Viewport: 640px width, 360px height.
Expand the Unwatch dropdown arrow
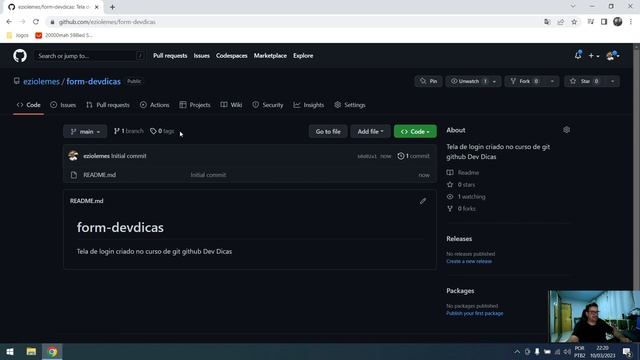click(x=494, y=81)
